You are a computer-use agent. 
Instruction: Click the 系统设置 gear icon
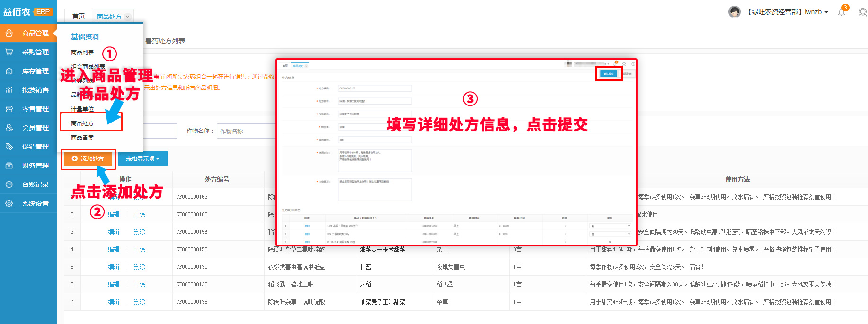click(9, 203)
